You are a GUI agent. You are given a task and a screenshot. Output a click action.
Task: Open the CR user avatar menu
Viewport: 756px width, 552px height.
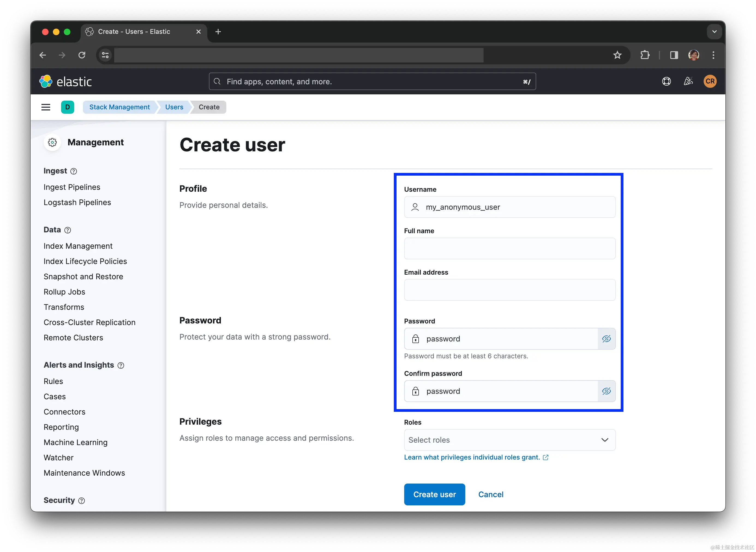pos(710,82)
